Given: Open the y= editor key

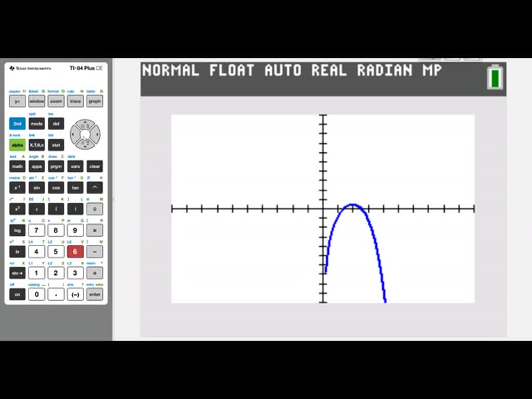Looking at the screenshot, I should [17, 101].
